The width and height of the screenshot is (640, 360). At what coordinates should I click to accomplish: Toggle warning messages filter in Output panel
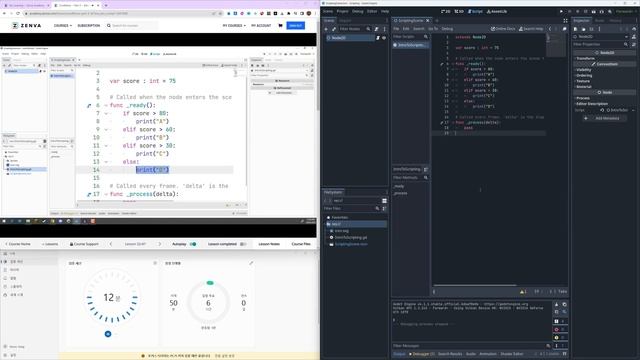[x=559, y=338]
